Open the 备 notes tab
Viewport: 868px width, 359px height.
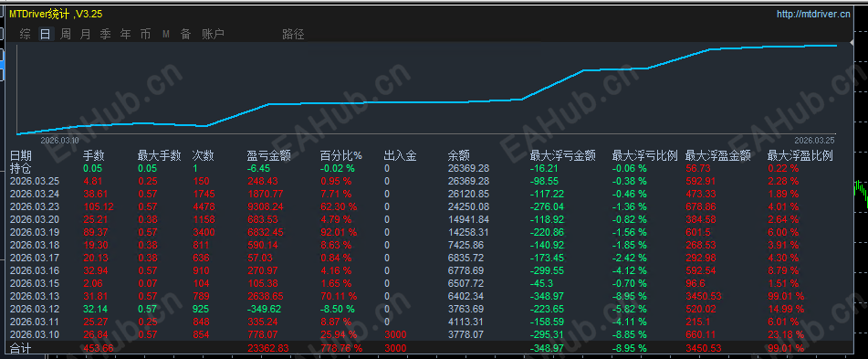pos(185,35)
